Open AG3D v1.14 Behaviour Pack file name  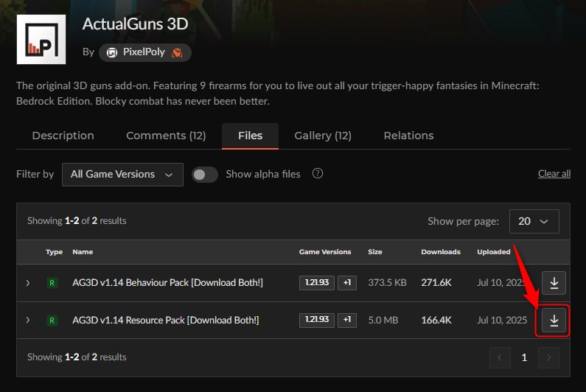pyautogui.click(x=167, y=282)
